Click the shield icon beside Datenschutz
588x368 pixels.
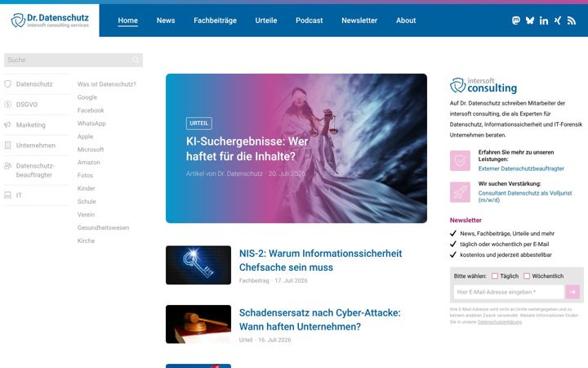7,84
